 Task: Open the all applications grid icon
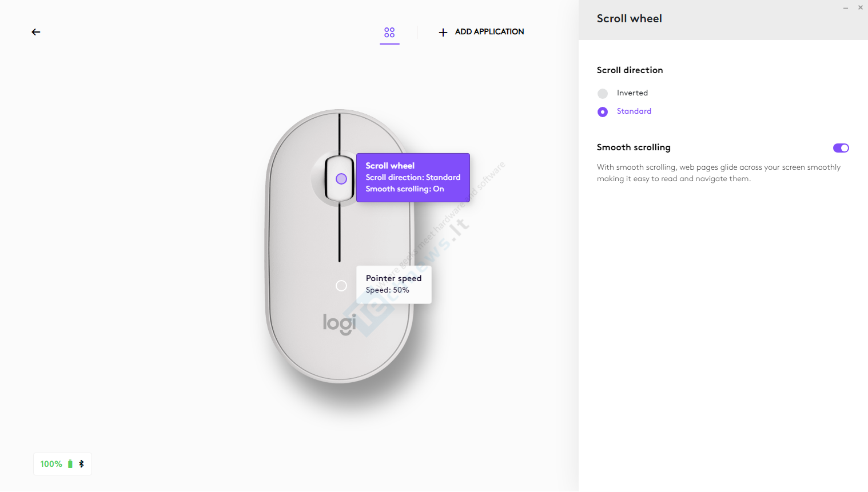tap(389, 33)
